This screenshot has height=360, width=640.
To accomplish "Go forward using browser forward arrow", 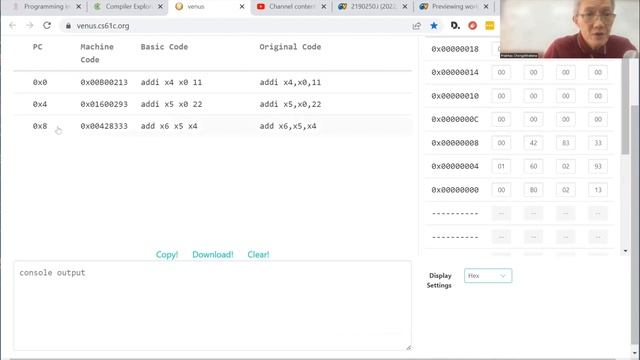I will point(29,26).
